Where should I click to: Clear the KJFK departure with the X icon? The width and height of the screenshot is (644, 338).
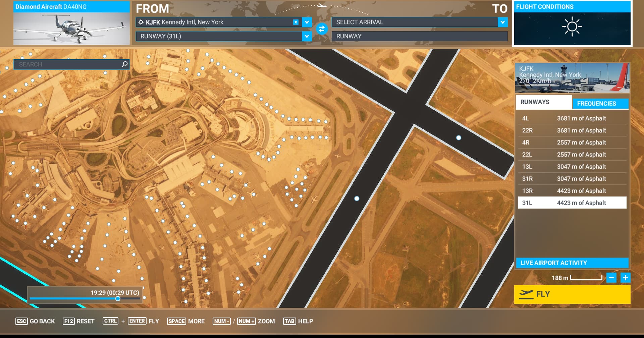coord(296,22)
